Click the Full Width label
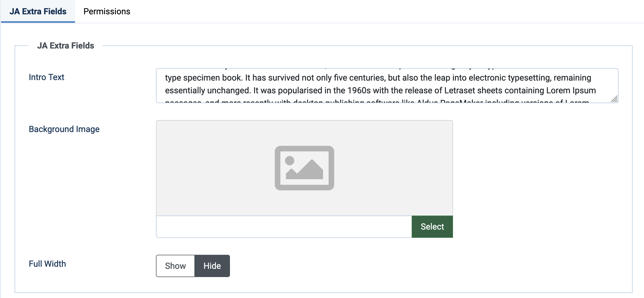This screenshot has width=644, height=298. (x=47, y=264)
